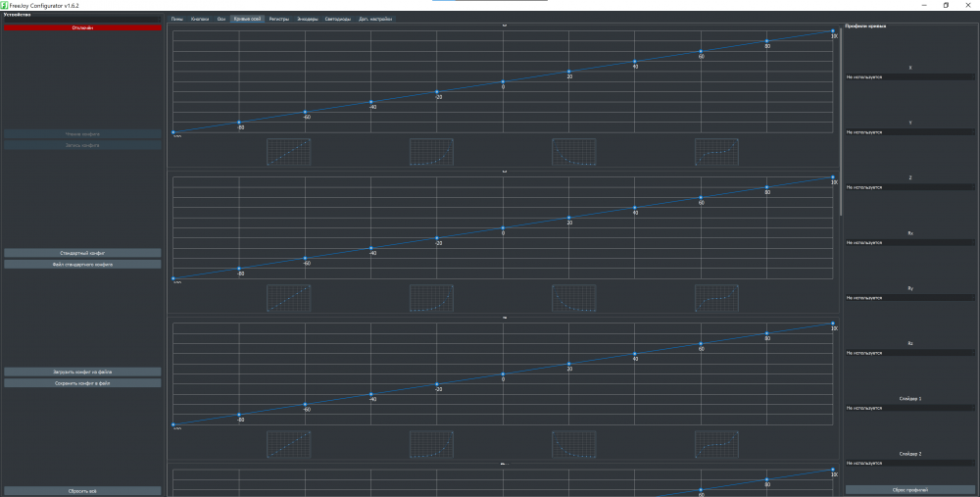980x497 pixels.
Task: Click Загрузить конфиг из файла button
Action: [82, 372]
